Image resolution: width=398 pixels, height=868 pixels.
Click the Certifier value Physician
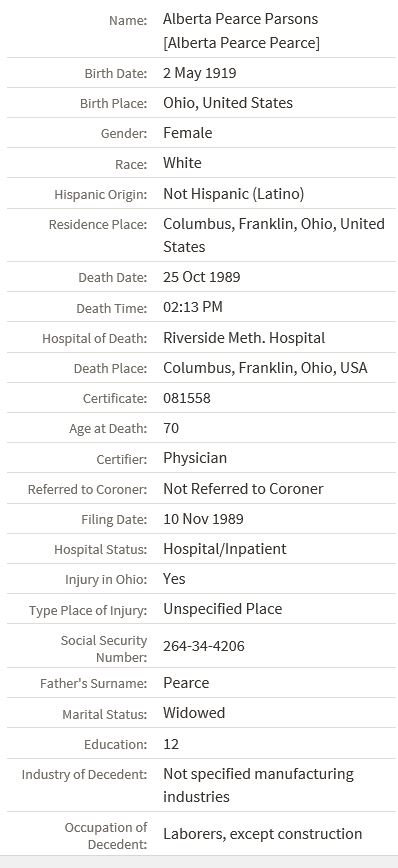[x=195, y=458]
